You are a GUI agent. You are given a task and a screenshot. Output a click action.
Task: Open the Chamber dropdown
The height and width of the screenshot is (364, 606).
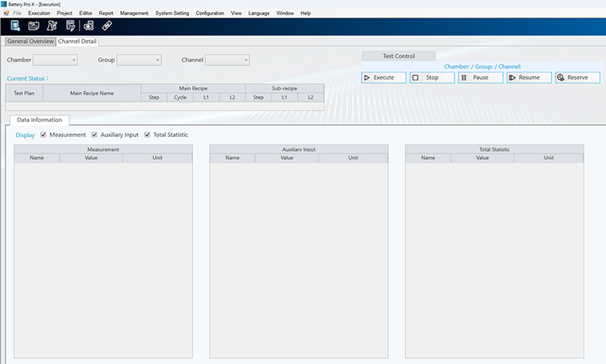[55, 60]
